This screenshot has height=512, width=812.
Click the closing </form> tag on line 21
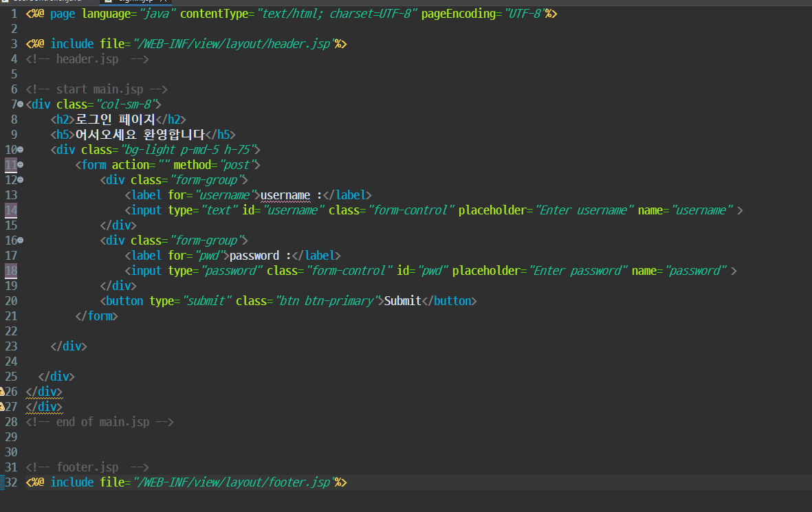(x=96, y=316)
